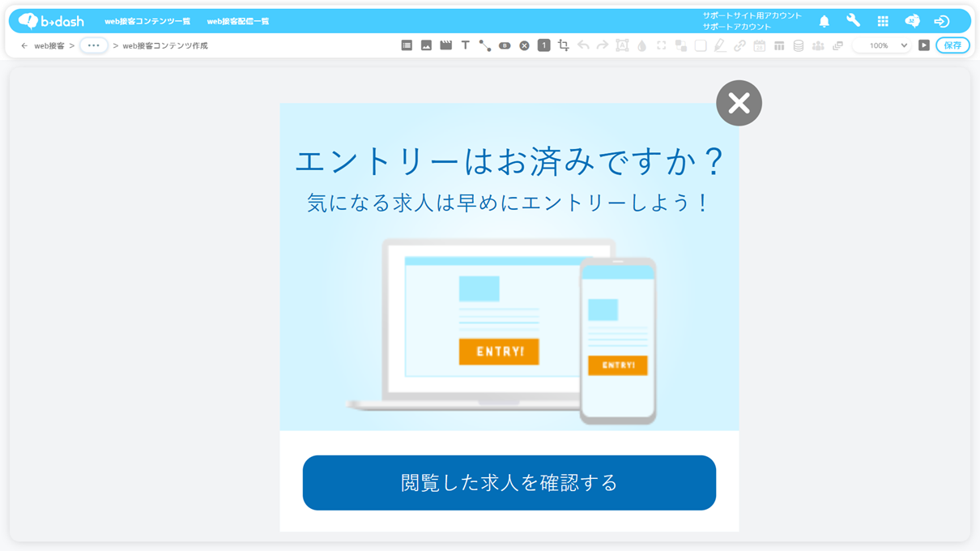Click the 閲覧した求人を確認する button
The width and height of the screenshot is (980, 551).
[x=509, y=483]
